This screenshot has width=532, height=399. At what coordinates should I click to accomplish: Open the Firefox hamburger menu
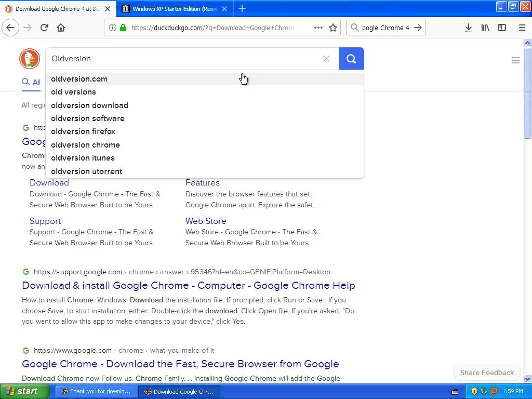click(522, 28)
